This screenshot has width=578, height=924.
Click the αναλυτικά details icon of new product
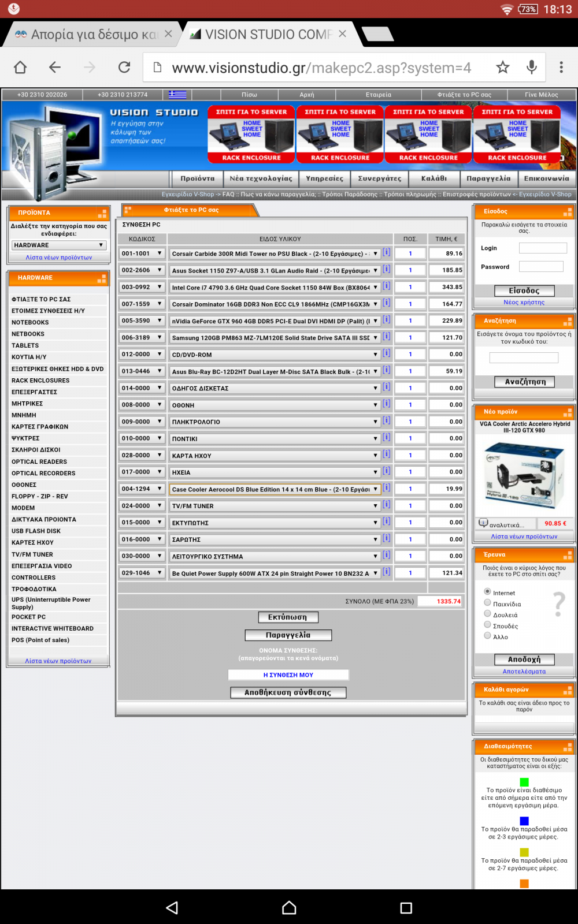(483, 523)
